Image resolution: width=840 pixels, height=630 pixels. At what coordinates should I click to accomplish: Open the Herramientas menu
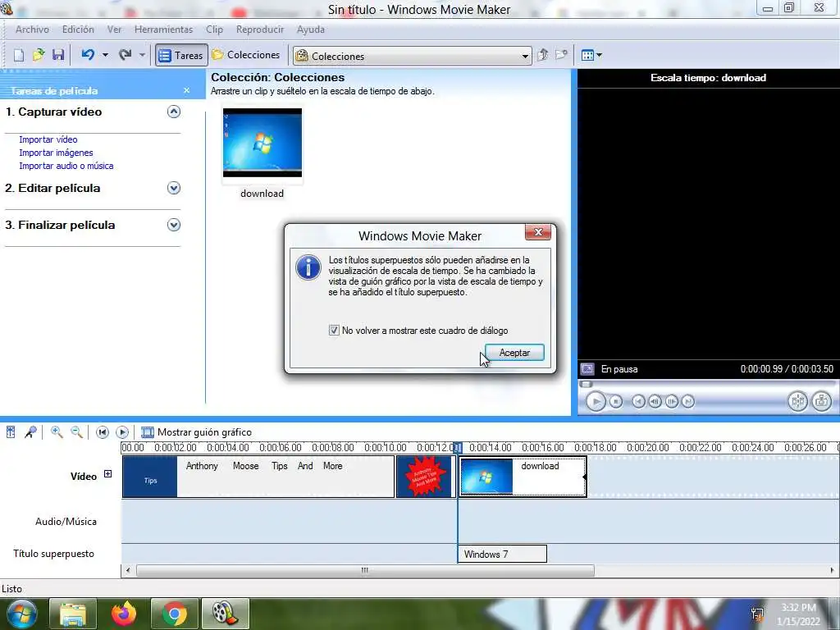[x=163, y=30]
